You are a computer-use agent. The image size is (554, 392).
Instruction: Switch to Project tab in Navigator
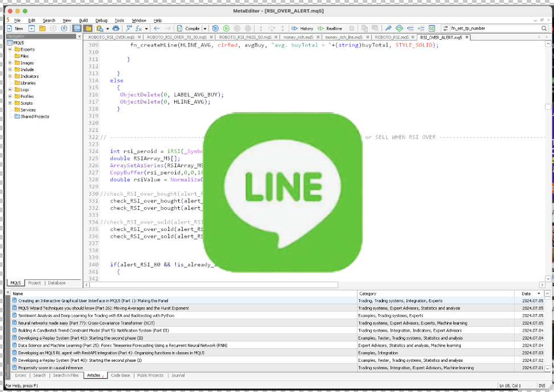click(34, 283)
